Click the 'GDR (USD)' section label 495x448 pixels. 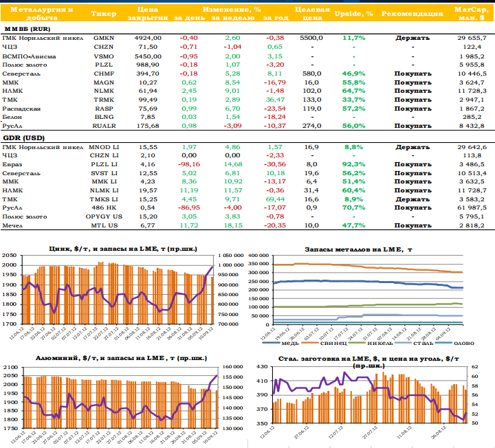tap(23, 138)
